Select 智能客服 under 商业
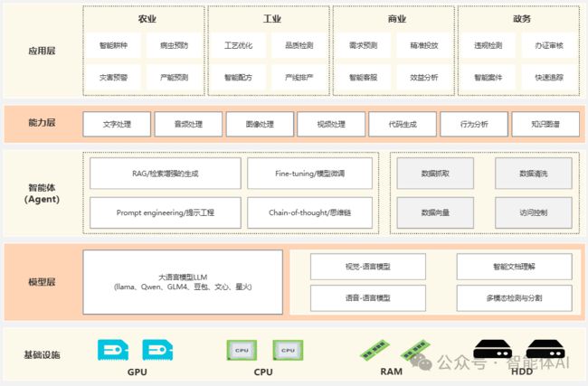The image size is (588, 386). [x=363, y=77]
